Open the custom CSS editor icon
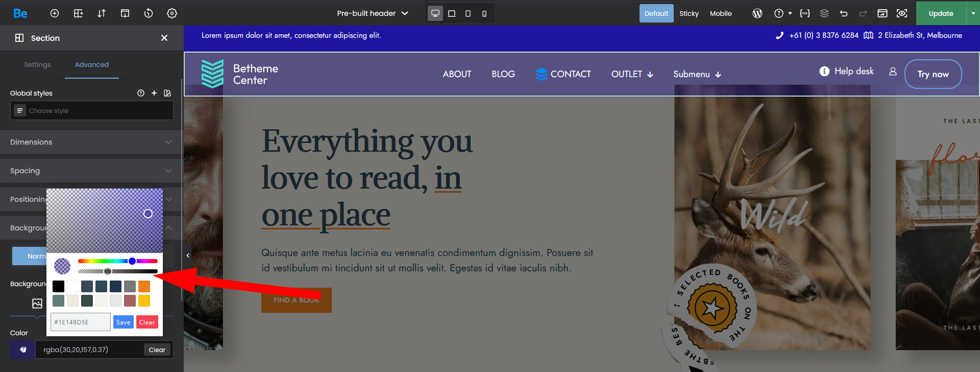The height and width of the screenshot is (372, 980). tap(805, 13)
